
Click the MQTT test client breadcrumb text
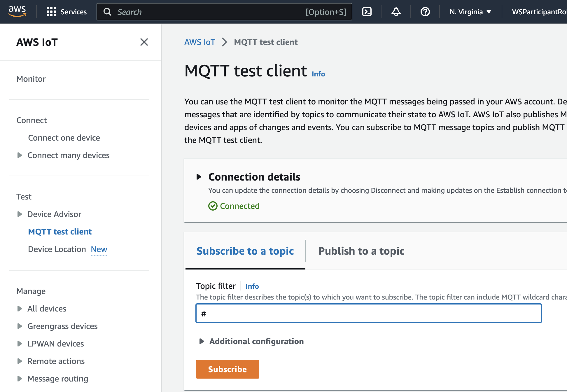(x=266, y=42)
